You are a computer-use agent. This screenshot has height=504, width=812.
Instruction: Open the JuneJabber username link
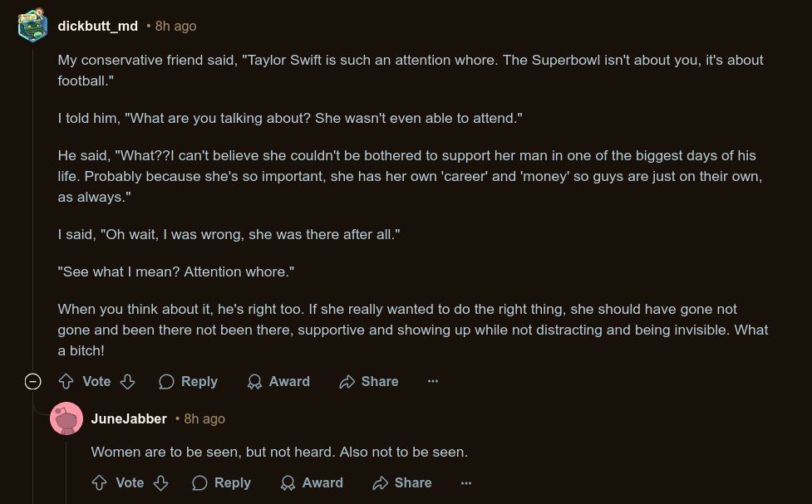(129, 418)
